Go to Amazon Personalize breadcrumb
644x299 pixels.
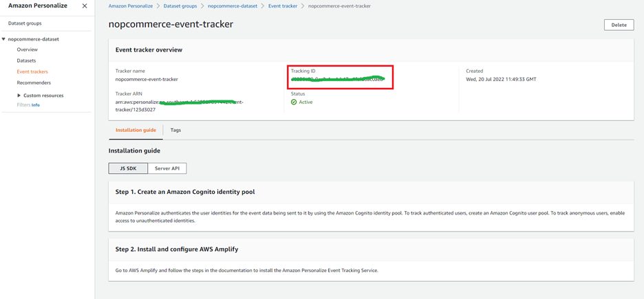(x=131, y=6)
